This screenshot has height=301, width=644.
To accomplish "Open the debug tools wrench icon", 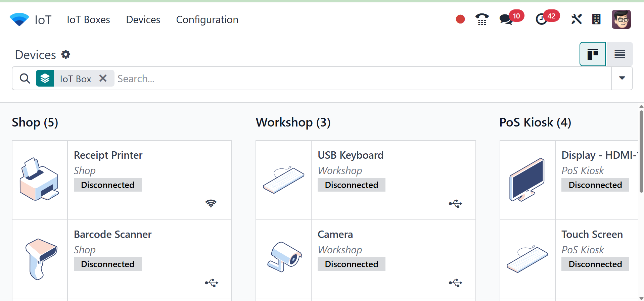I will 576,19.
